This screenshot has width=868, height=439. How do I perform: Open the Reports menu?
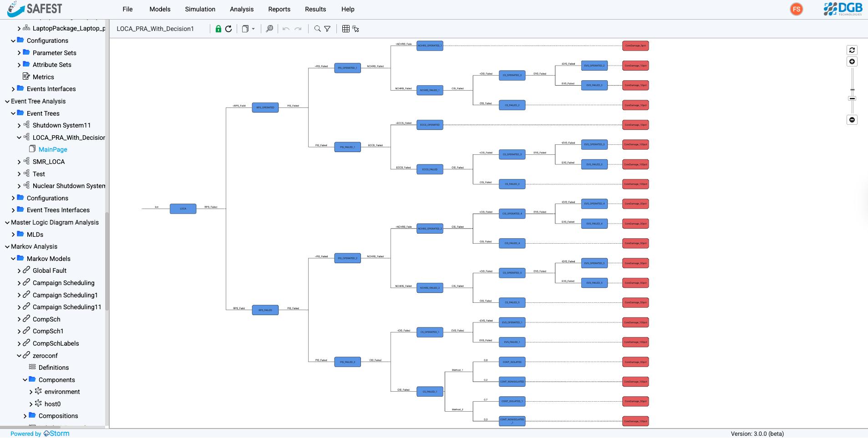tap(279, 9)
